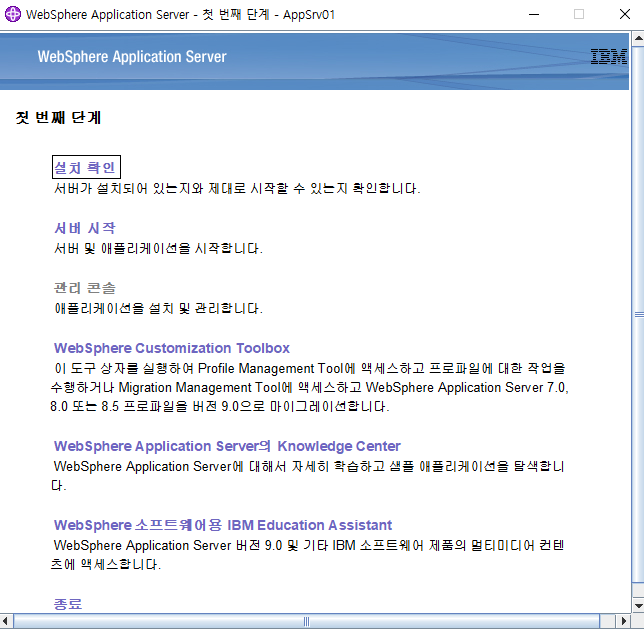Image resolution: width=644 pixels, height=629 pixels.
Task: Open WebSphere Customization Toolbox link
Action: point(172,348)
